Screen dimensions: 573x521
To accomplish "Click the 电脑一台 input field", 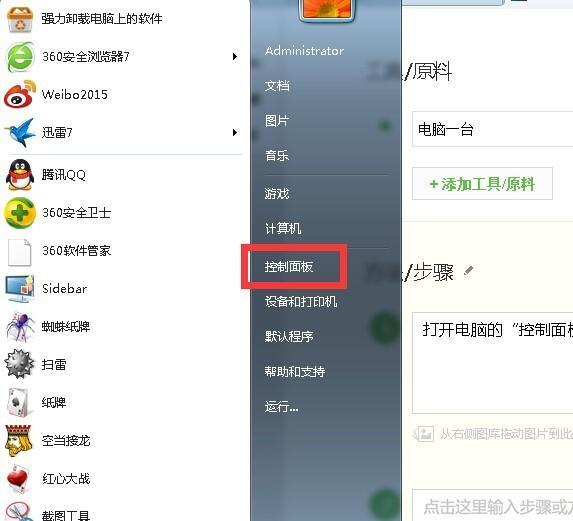I will [492, 129].
